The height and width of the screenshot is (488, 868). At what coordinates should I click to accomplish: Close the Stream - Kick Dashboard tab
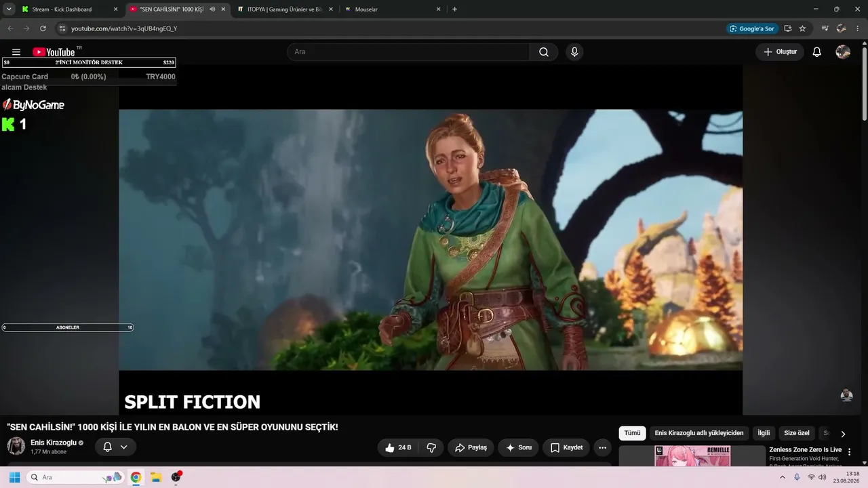pos(115,9)
